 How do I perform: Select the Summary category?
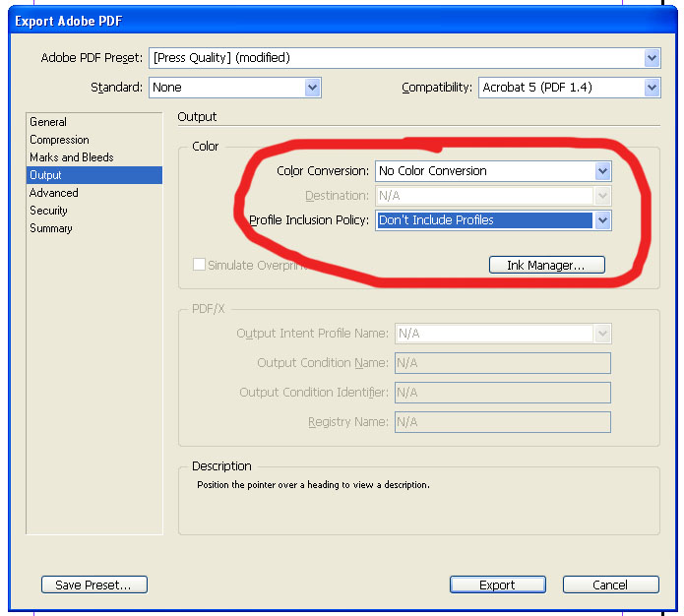[94, 228]
